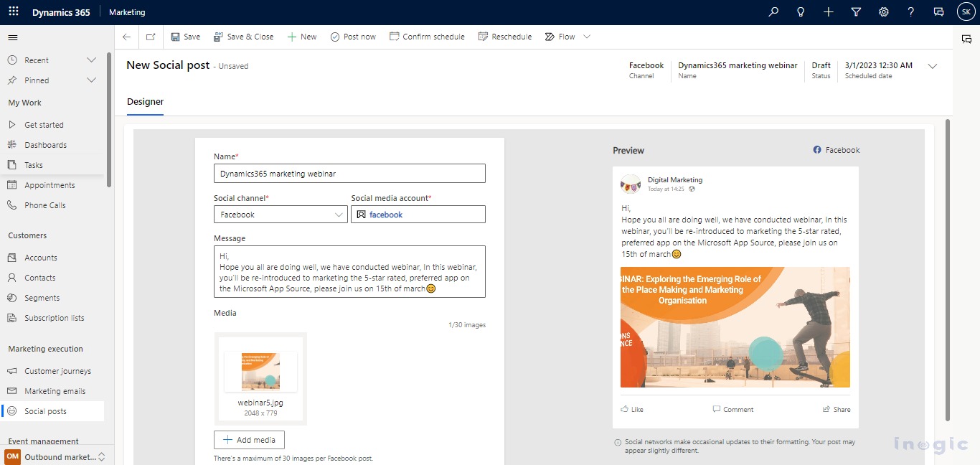Click Post now
The width and height of the screenshot is (980, 465).
click(353, 37)
